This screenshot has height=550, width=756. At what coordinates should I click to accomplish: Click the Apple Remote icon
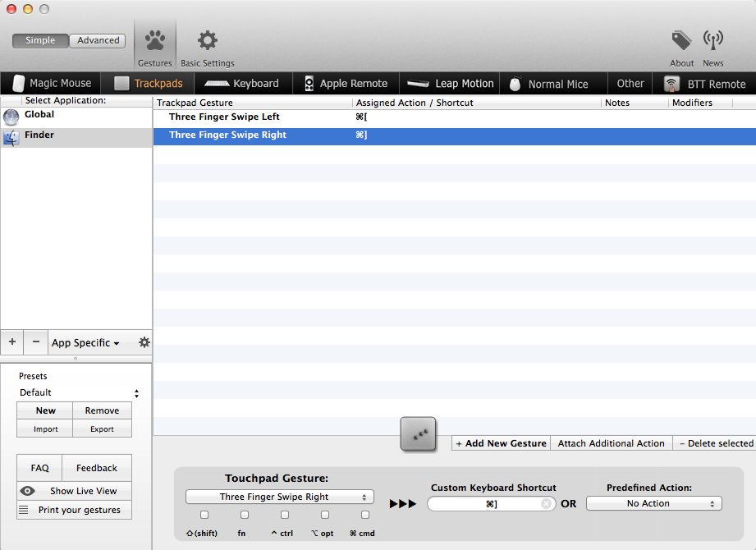tap(309, 84)
